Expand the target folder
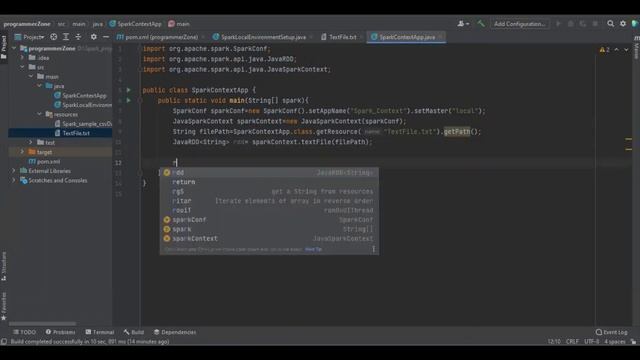 click(22, 152)
